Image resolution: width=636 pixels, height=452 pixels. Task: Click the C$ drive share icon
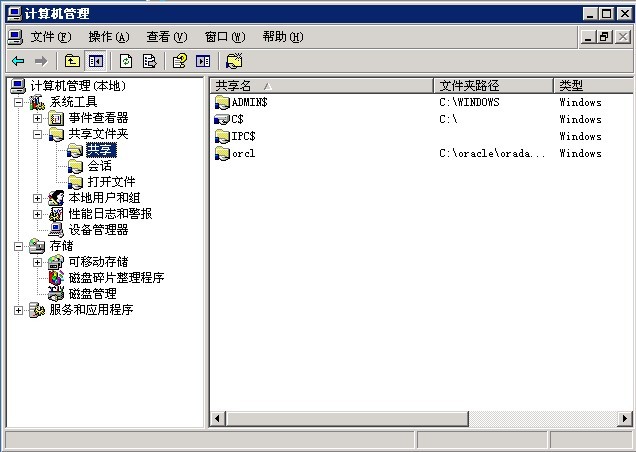[222, 119]
